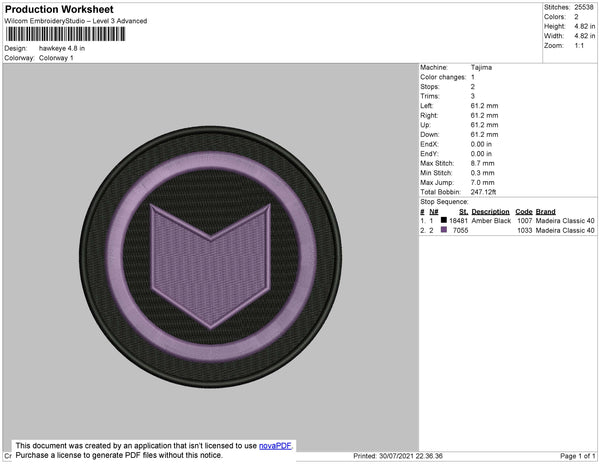
Task: Click the Colors value 2
Action: point(576,17)
